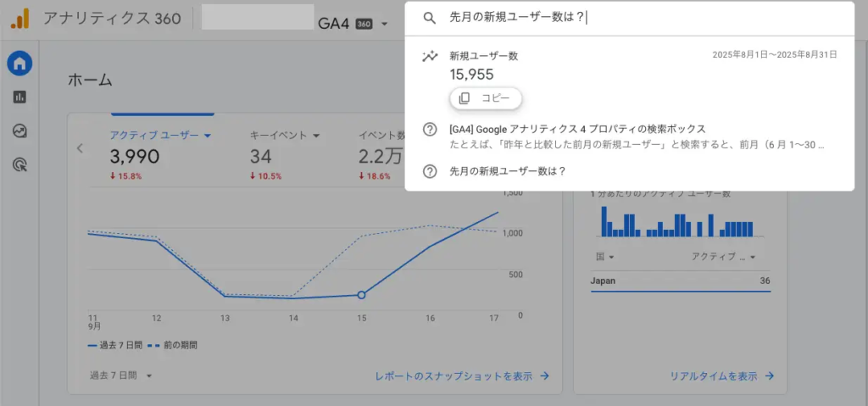The image size is (868, 406).
Task: Click the コピー button
Action: coord(486,98)
